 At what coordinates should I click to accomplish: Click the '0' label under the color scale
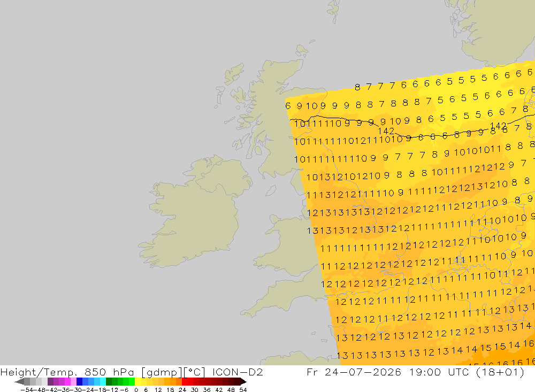(x=136, y=390)
